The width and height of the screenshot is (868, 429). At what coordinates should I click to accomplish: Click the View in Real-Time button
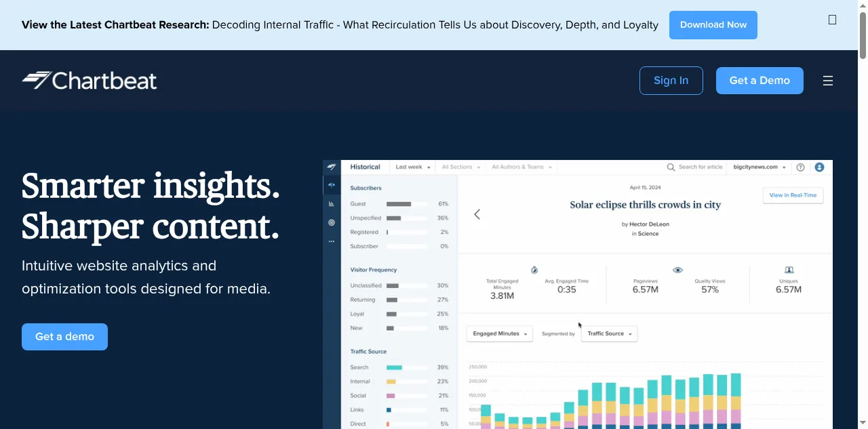793,195
